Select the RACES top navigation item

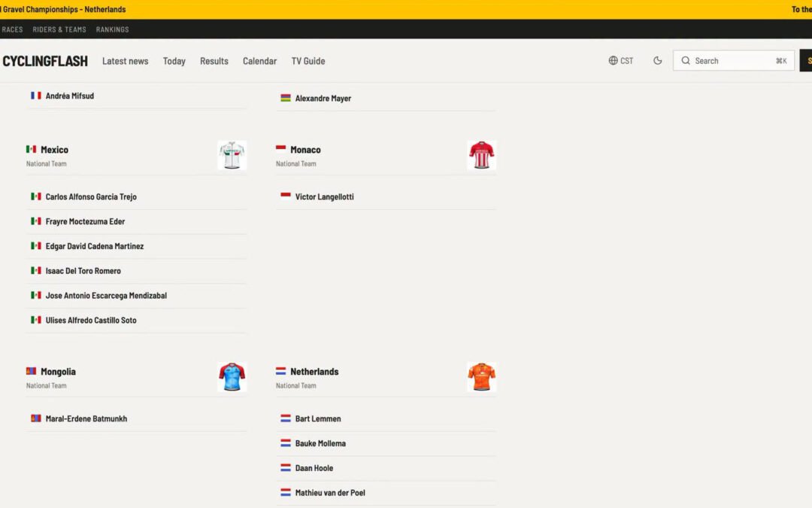[x=12, y=29]
